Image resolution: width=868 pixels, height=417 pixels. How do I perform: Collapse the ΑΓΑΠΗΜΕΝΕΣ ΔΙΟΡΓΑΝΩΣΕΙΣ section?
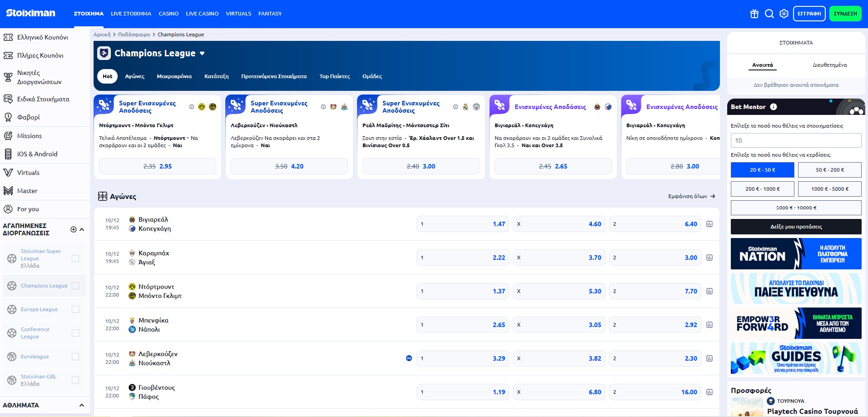point(82,229)
